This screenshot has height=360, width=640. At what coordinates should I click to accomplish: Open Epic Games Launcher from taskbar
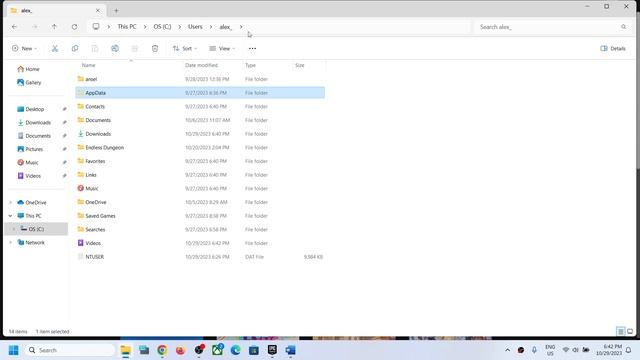[x=272, y=350]
